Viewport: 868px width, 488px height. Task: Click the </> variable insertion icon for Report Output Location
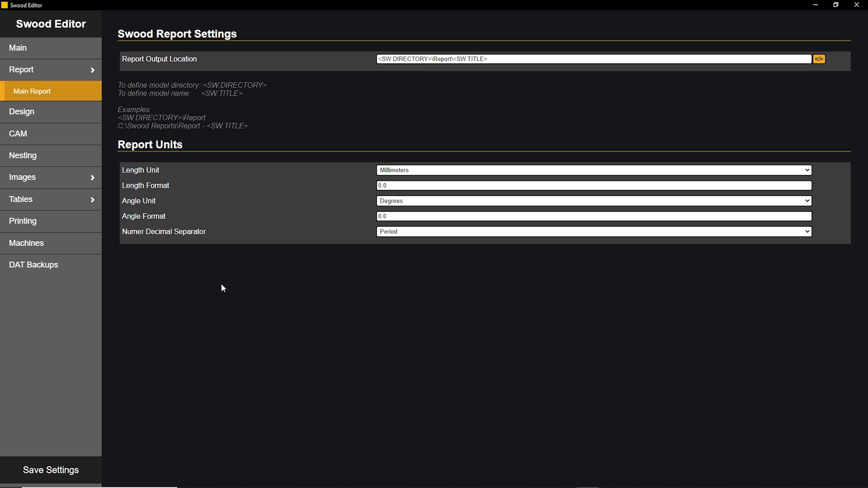click(x=819, y=59)
